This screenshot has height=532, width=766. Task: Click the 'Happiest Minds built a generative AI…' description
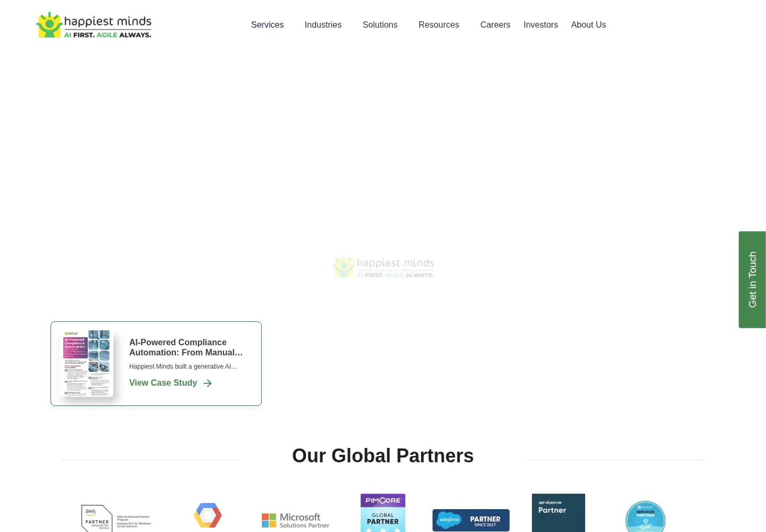[x=183, y=367]
